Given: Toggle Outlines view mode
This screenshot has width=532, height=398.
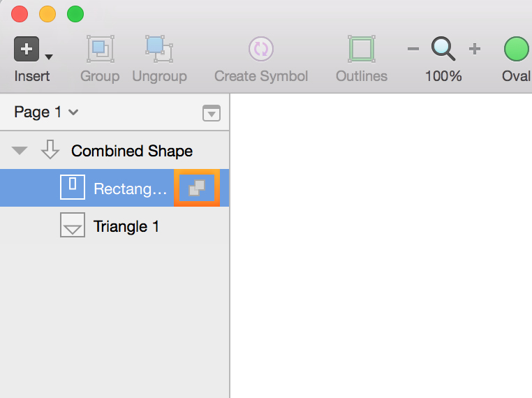Looking at the screenshot, I should [x=362, y=48].
